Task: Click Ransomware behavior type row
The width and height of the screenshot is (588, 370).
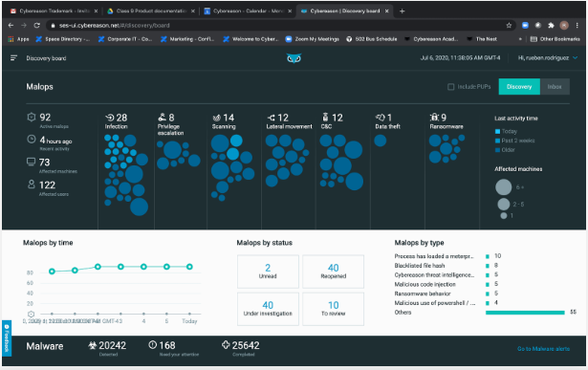Action: (446, 294)
